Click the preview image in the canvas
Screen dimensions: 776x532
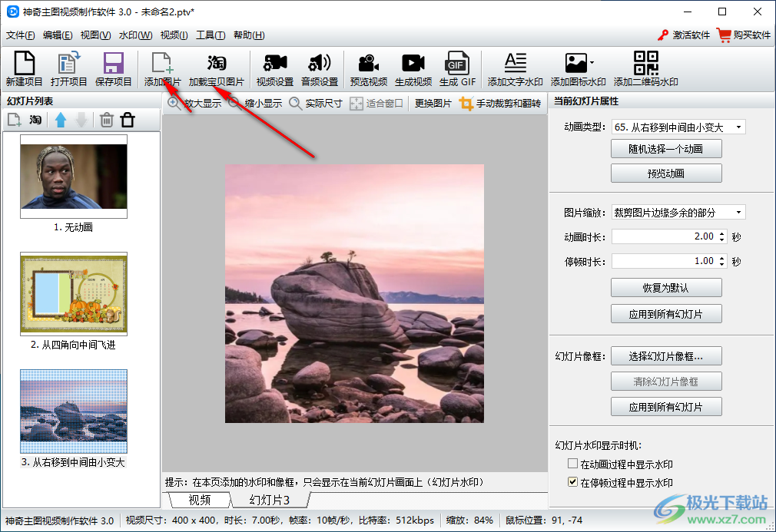point(354,294)
